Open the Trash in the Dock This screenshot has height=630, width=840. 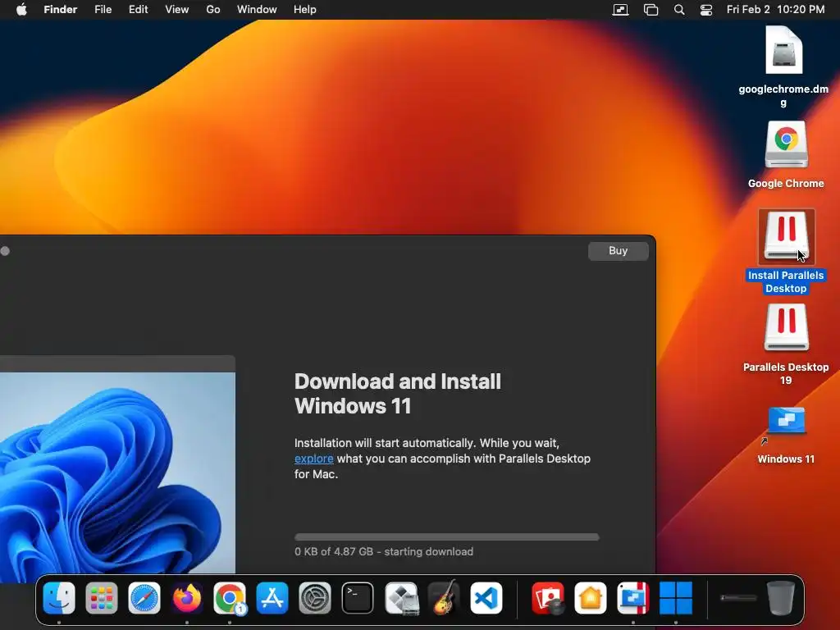point(781,598)
